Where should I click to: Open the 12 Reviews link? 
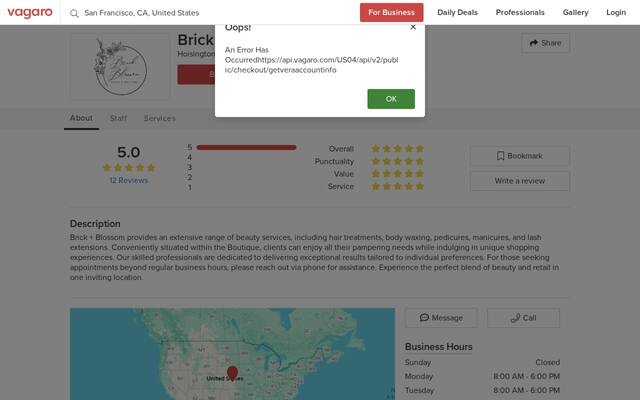pos(129,180)
